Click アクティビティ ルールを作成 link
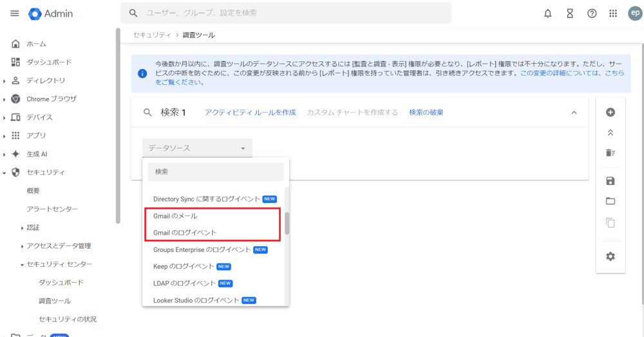This screenshot has height=337, width=644. [x=250, y=112]
